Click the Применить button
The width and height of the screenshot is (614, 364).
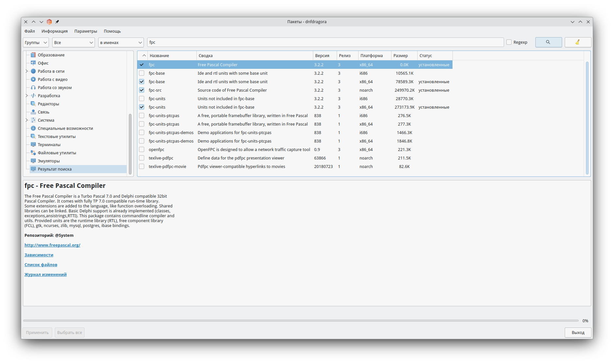click(37, 332)
